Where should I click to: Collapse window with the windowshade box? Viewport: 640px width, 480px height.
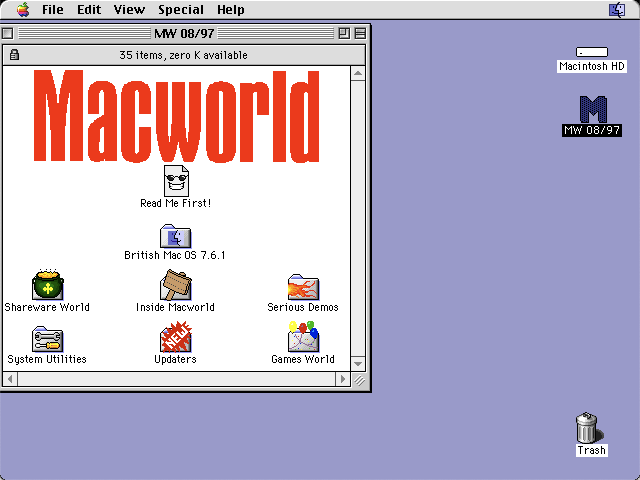(360, 33)
